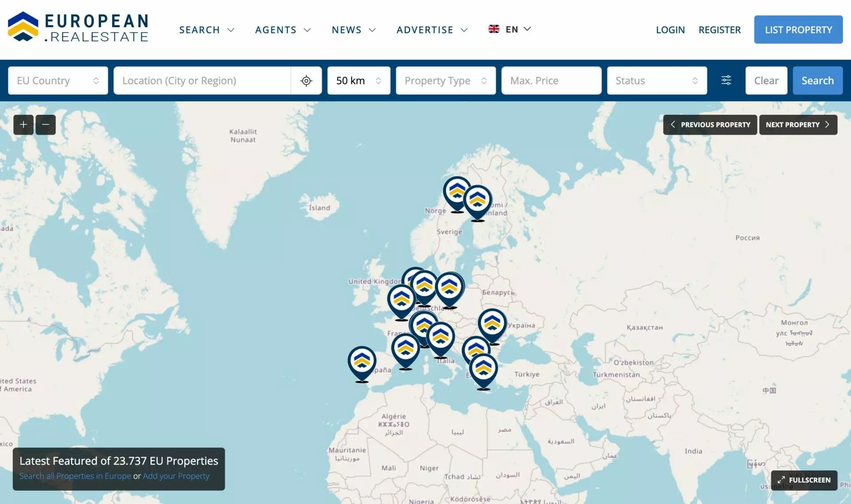Screen dimensions: 851x504
Task: Click the map zoom out minus button
Action: click(46, 124)
